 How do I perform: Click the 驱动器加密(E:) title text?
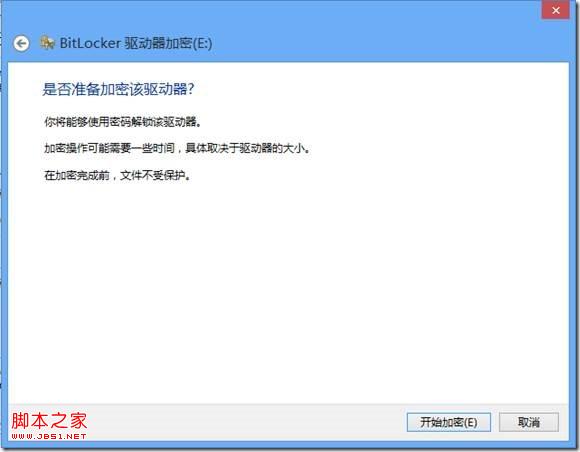click(168, 43)
